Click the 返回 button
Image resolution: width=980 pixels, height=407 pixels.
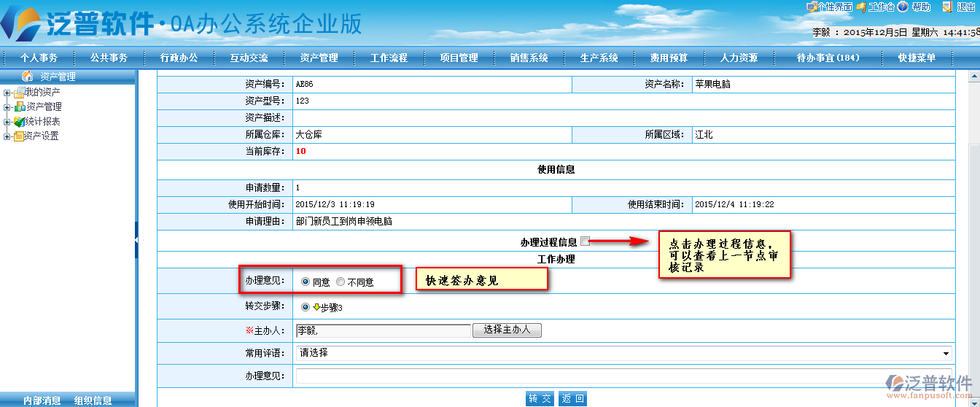click(572, 399)
